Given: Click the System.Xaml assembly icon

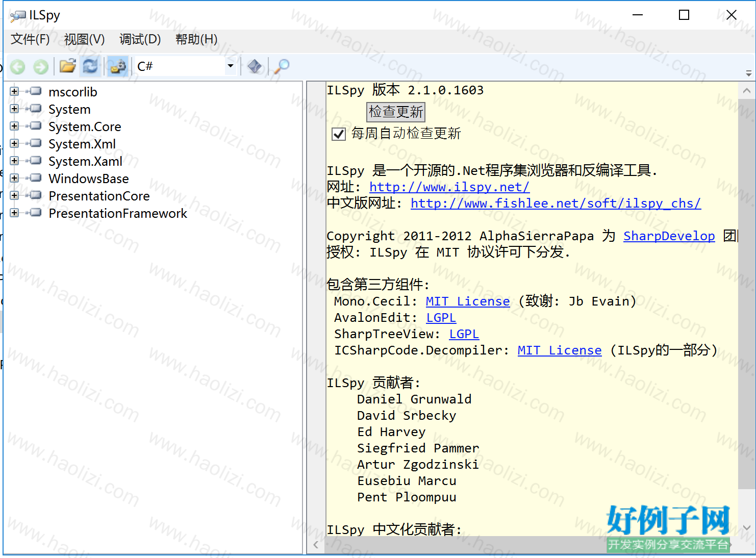Looking at the screenshot, I should (x=34, y=161).
